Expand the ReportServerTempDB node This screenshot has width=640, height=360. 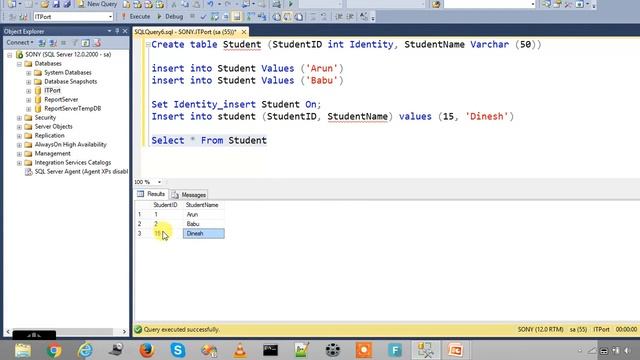pos(29,109)
